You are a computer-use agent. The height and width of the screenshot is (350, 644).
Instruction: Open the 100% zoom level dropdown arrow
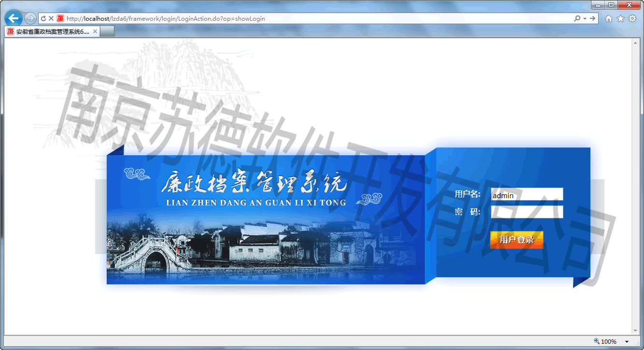(627, 341)
